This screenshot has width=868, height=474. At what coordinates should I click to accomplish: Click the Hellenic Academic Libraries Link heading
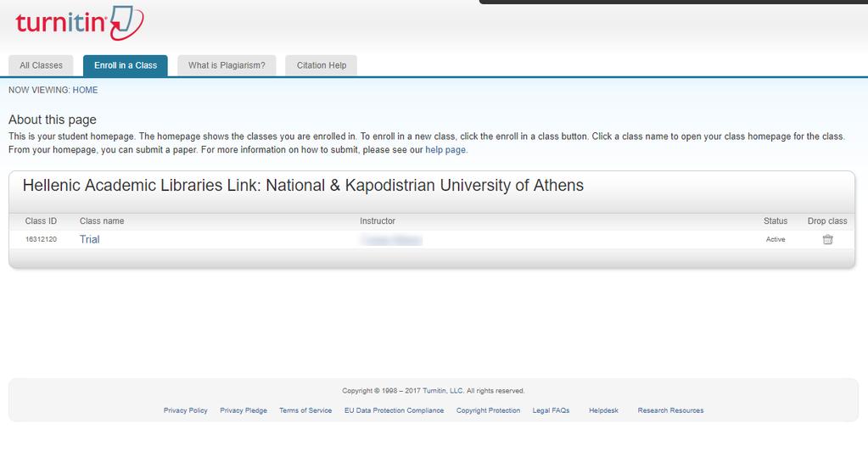303,186
